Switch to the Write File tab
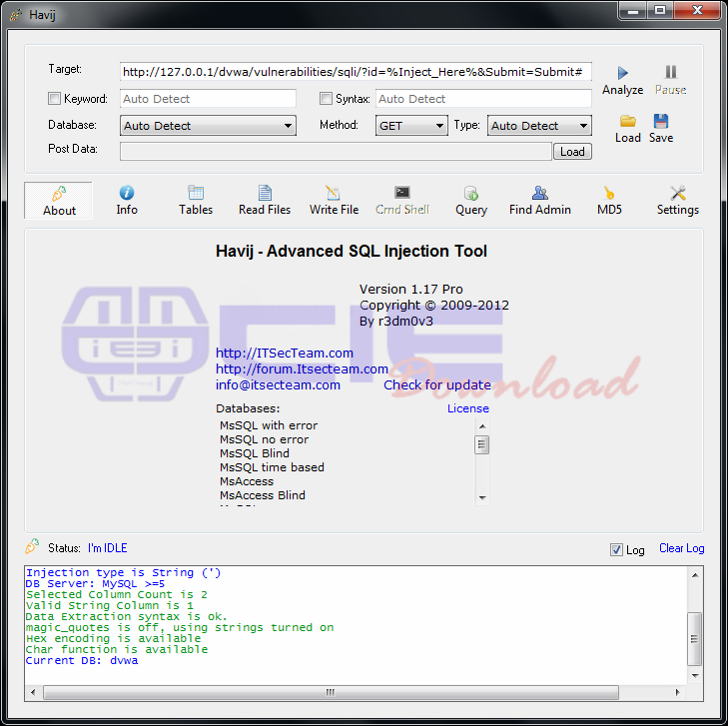 tap(334, 201)
